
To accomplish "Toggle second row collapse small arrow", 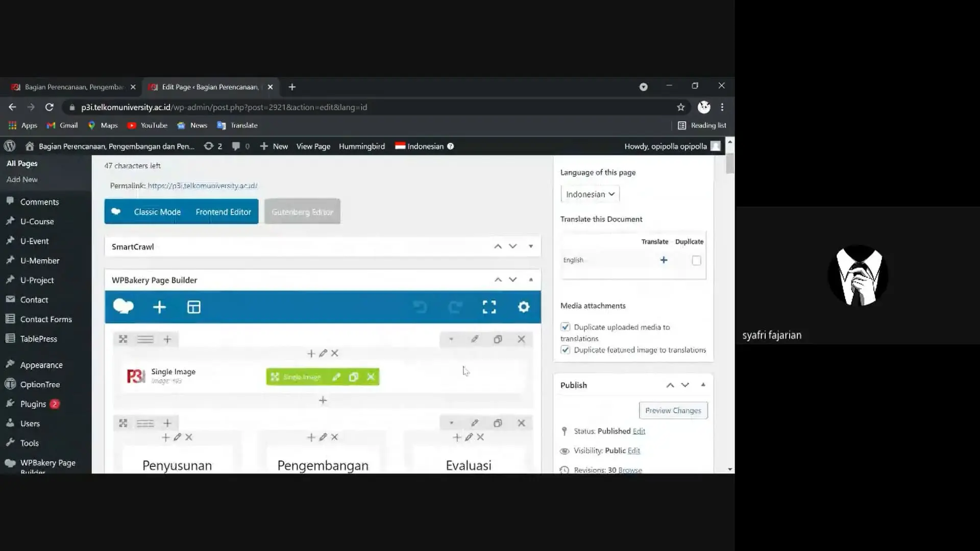I will (x=451, y=423).
